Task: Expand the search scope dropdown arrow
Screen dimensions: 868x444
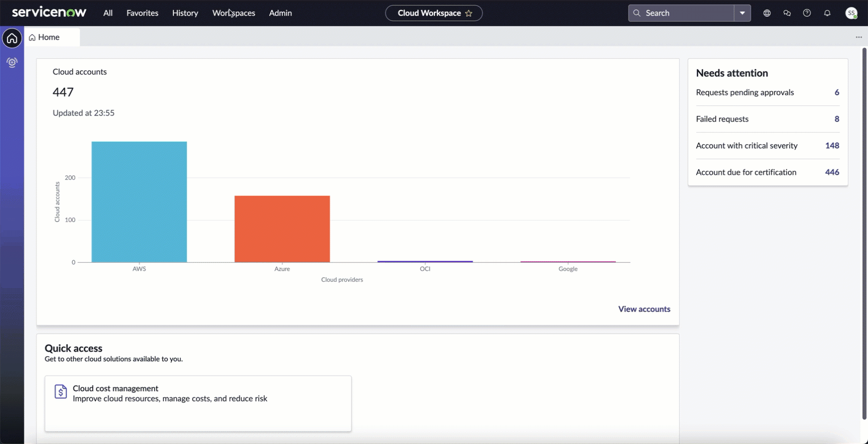Action: 742,13
